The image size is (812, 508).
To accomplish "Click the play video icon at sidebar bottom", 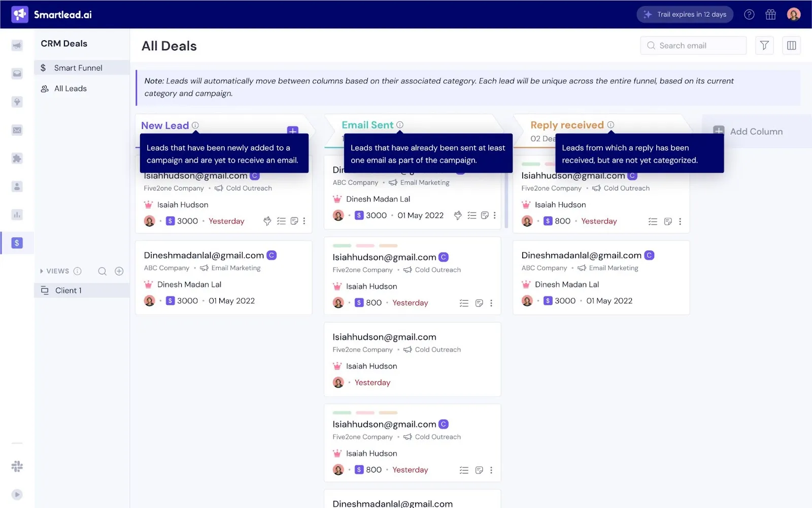I will [x=17, y=494].
